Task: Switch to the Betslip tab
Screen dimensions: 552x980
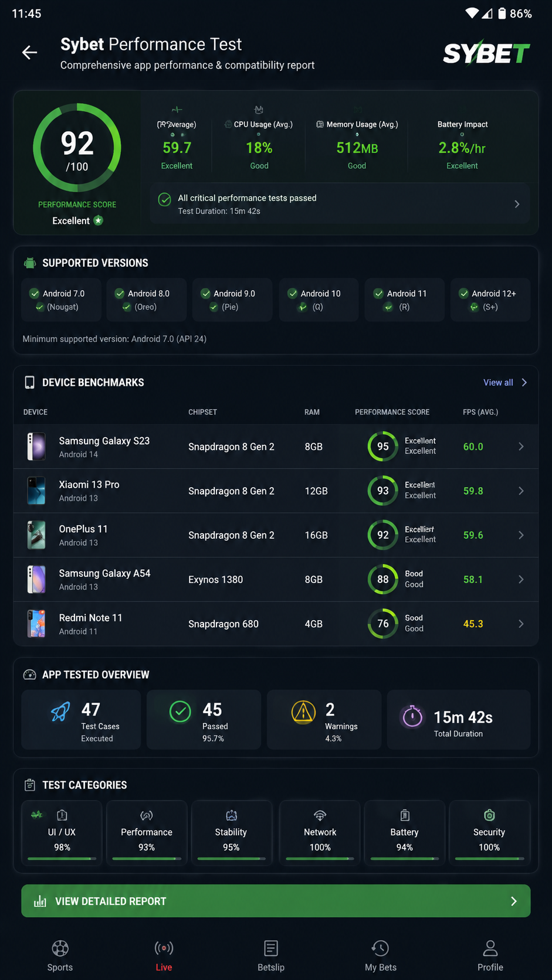Action: [x=271, y=956]
